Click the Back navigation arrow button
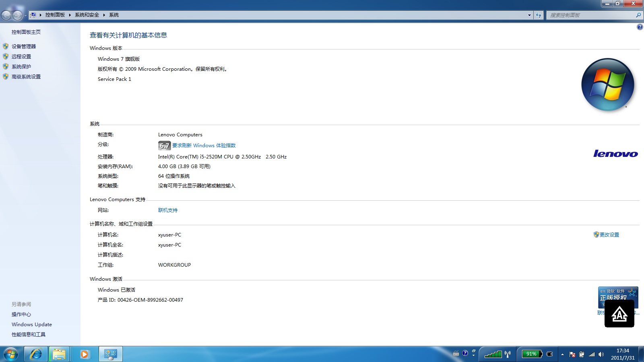Viewport: 644px width, 362px height. (6, 15)
